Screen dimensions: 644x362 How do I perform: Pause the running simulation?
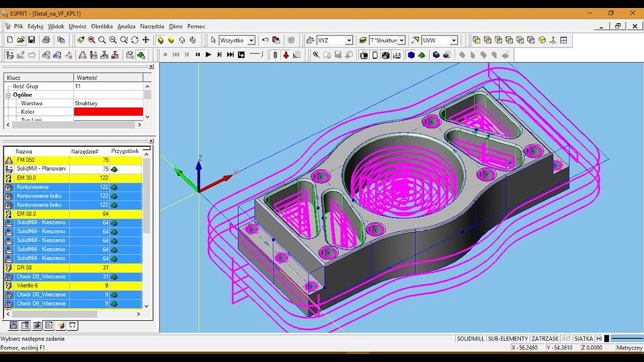coord(197,55)
